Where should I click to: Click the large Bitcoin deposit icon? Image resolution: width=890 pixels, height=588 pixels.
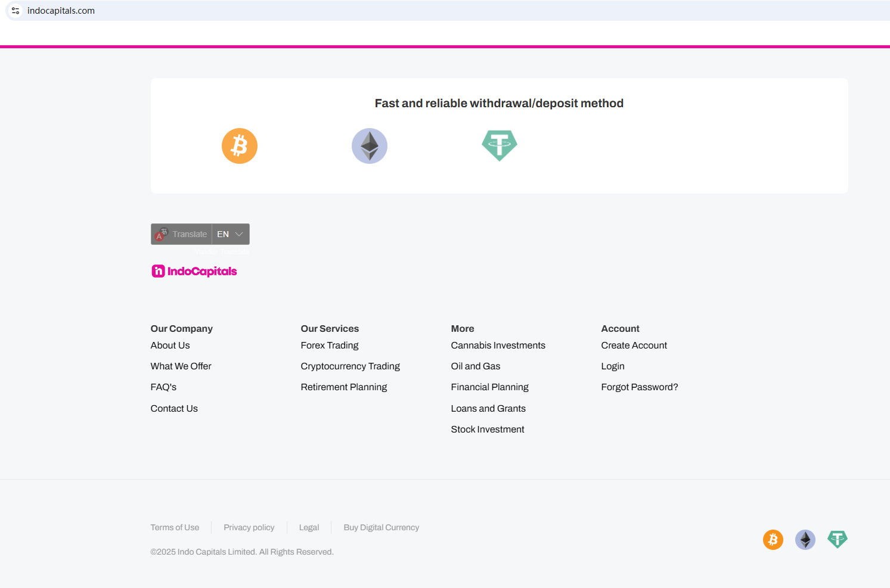(240, 146)
